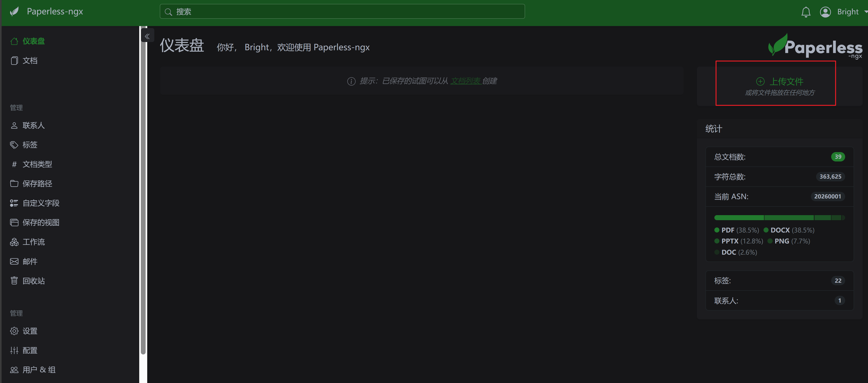Viewport: 868px width, 383px height.
Task: Click the PDF segment of the file-type bar
Action: (x=739, y=218)
